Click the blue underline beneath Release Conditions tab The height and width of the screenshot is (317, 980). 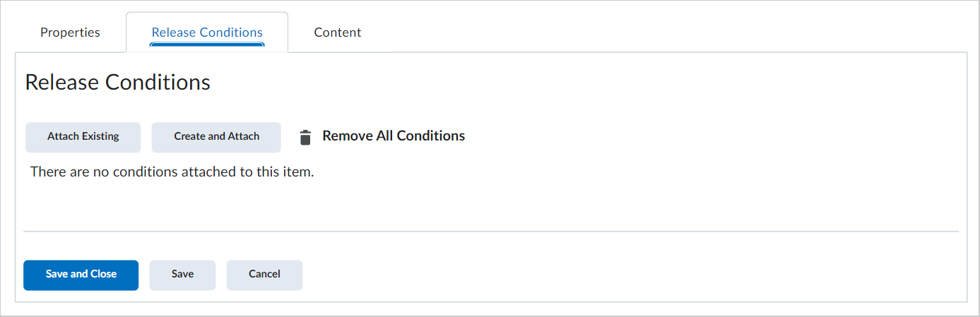click(207, 45)
